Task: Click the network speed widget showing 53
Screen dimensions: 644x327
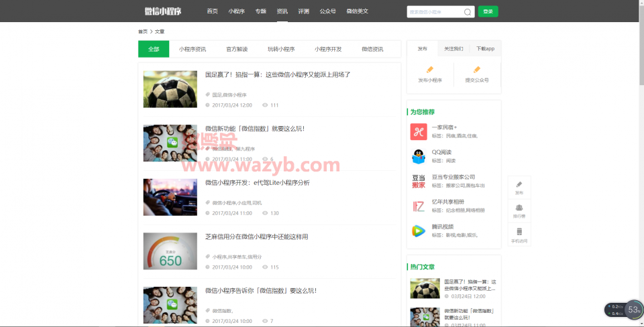Action: (x=624, y=310)
